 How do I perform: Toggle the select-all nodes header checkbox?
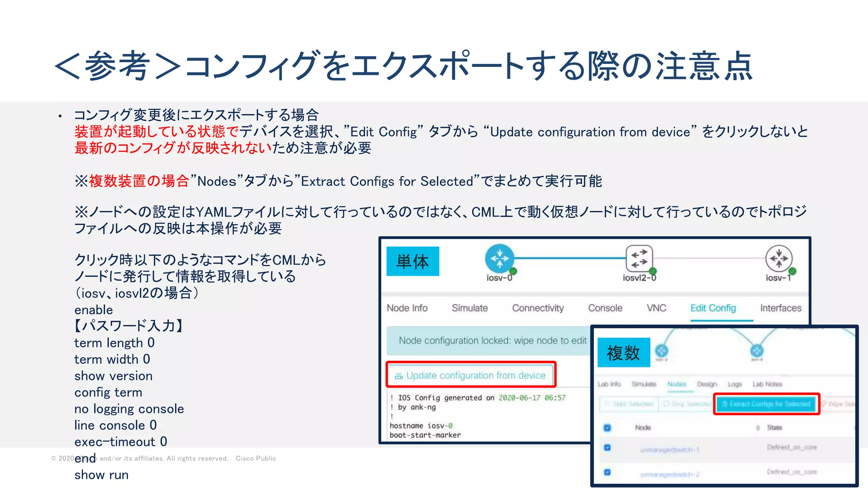point(607,427)
